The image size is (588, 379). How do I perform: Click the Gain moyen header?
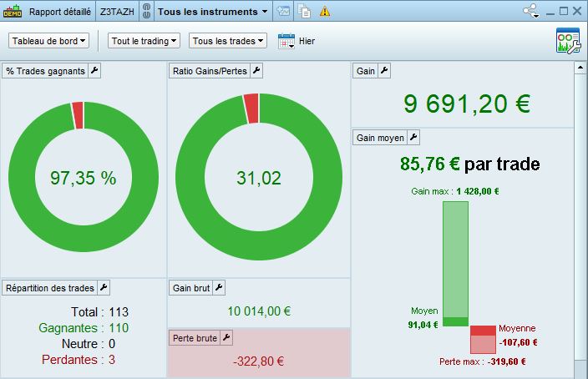(380, 138)
